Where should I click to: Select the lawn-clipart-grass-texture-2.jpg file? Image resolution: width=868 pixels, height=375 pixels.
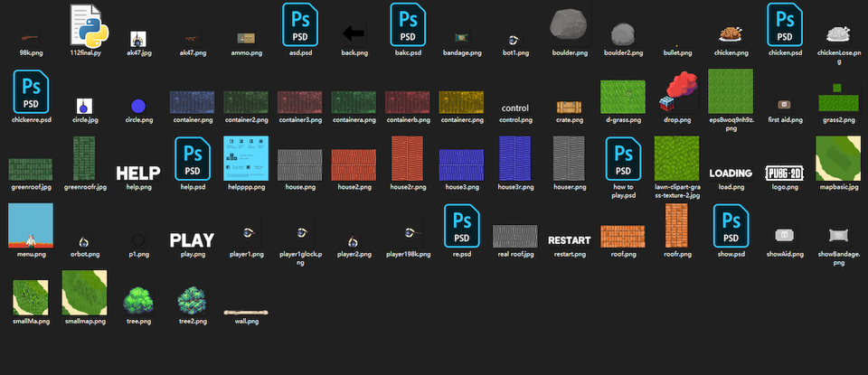(676, 159)
